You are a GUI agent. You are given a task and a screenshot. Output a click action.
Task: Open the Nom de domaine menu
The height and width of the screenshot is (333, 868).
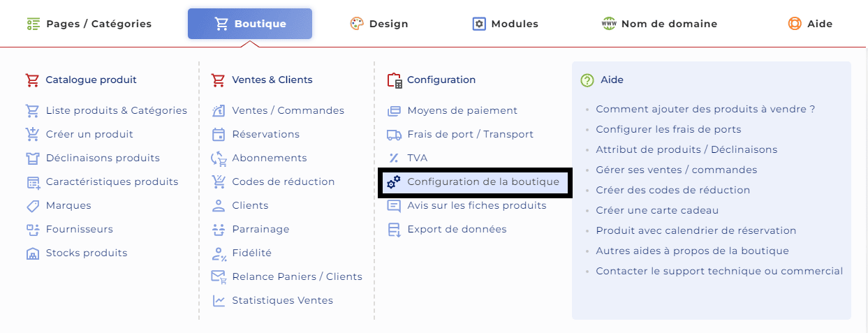(659, 24)
